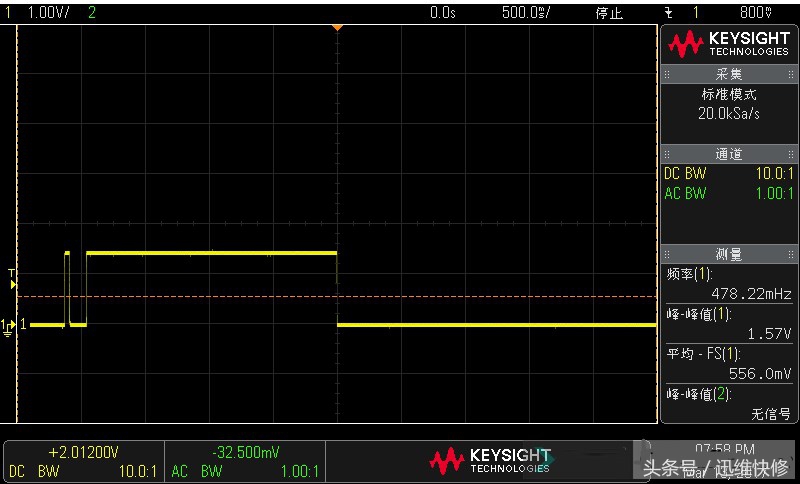800x484 pixels.
Task: Click the 20.0kSa/s sample rate value
Action: tap(729, 114)
